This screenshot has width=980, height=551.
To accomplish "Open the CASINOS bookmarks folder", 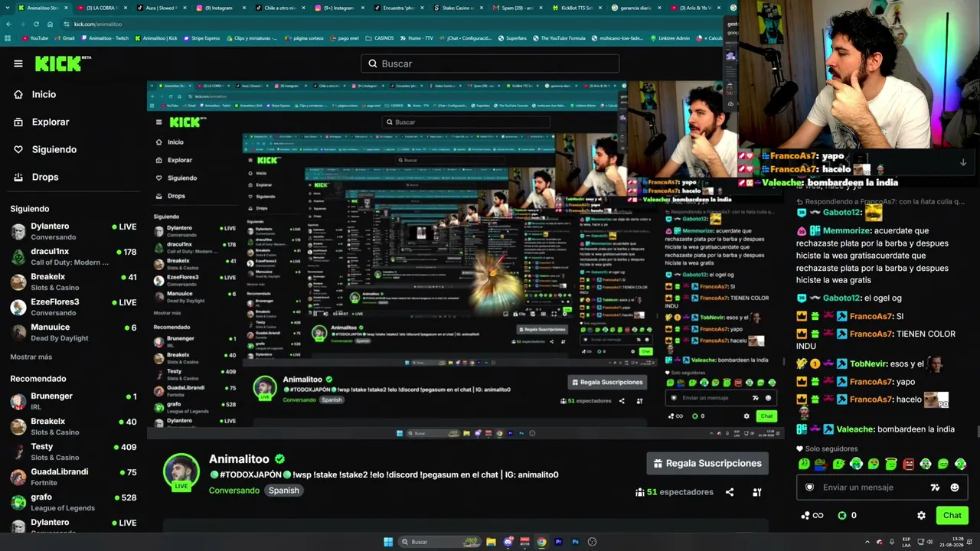I will pos(380,37).
